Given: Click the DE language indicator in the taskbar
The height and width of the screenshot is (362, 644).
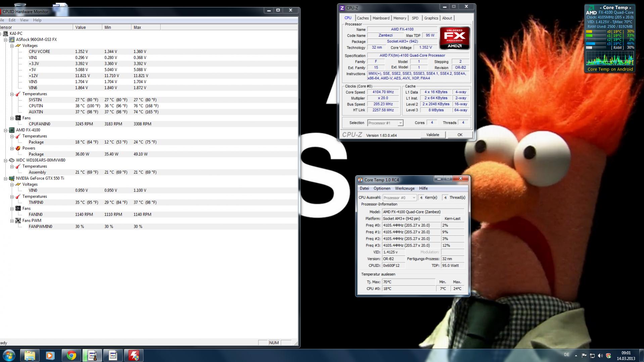Looking at the screenshot, I should point(566,355).
